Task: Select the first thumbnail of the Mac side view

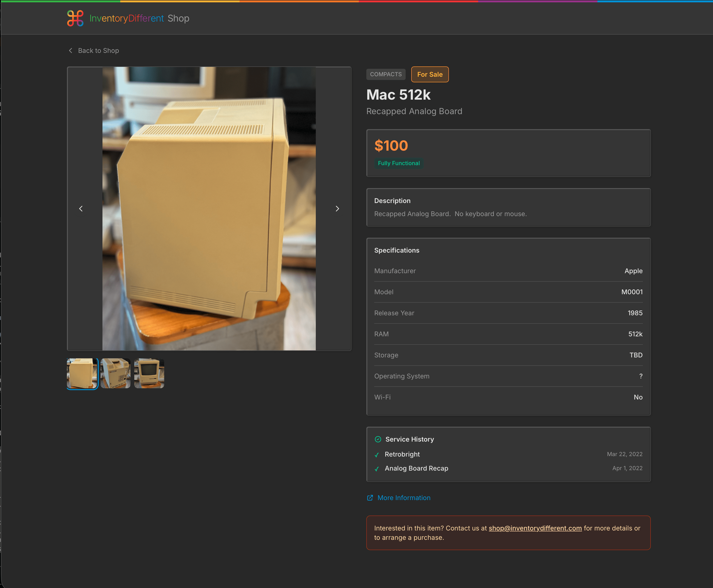Action: pyautogui.click(x=82, y=373)
